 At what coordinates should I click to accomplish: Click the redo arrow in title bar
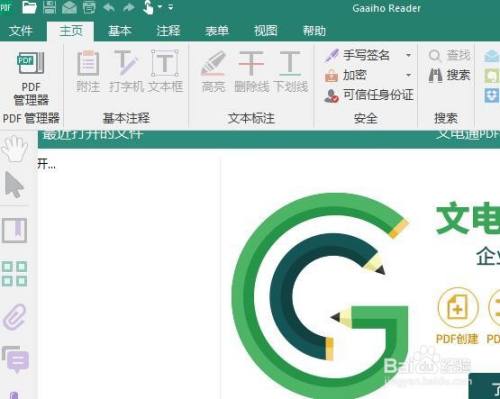point(128,7)
